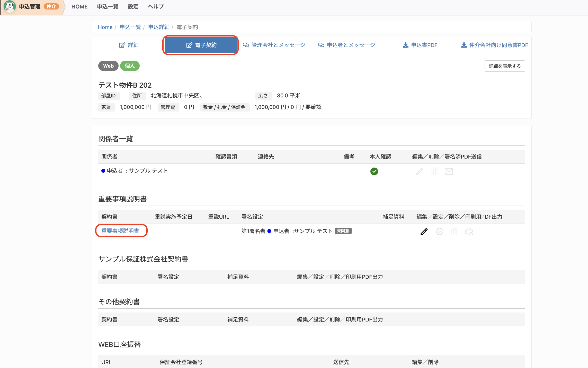Expand details with 詳細を表示する button
588x368 pixels.
point(505,66)
